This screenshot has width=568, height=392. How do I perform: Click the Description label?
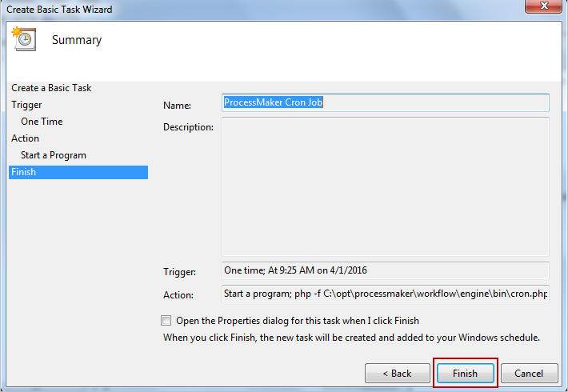pos(188,127)
